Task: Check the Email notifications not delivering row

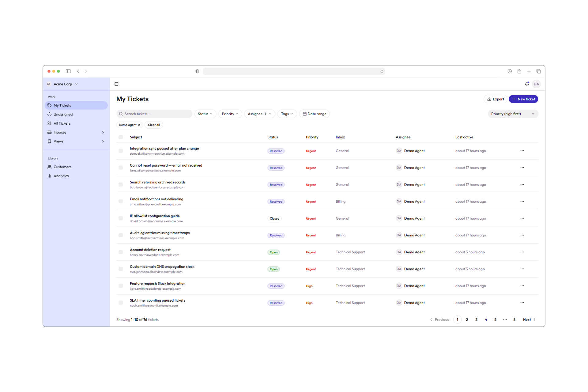Action: click(121, 201)
